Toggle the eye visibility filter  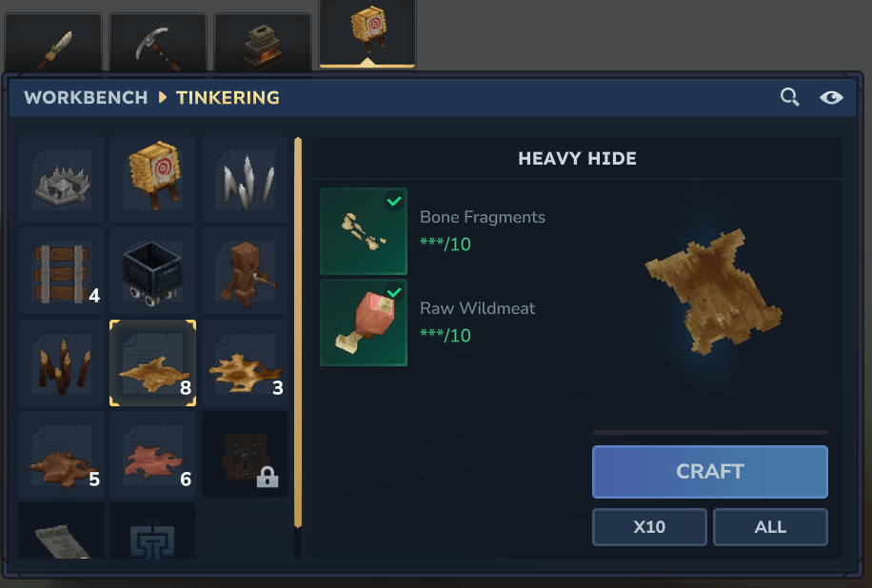pyautogui.click(x=831, y=97)
